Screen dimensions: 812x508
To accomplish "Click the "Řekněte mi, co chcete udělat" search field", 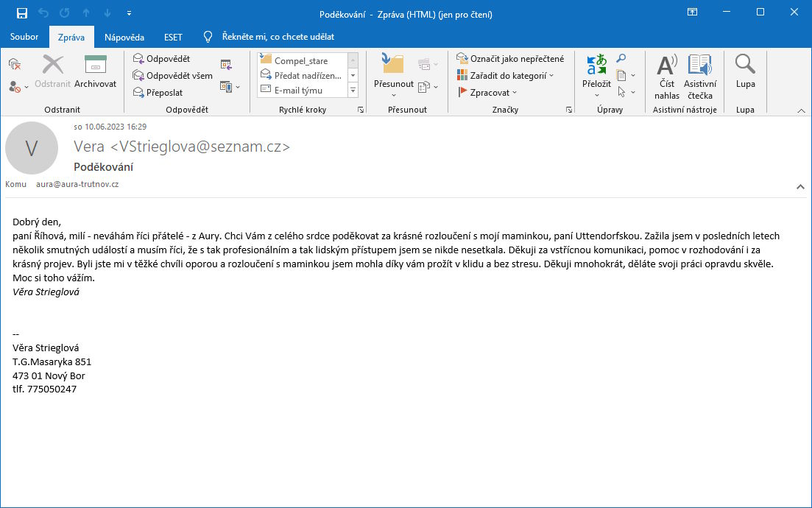I will click(x=278, y=37).
